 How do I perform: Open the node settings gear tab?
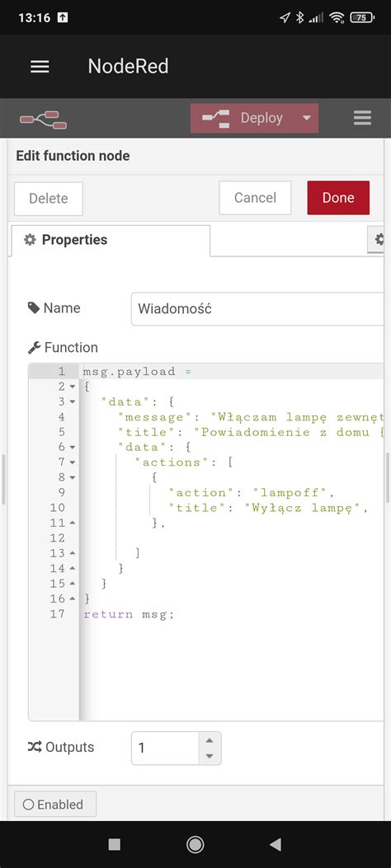[x=378, y=240]
